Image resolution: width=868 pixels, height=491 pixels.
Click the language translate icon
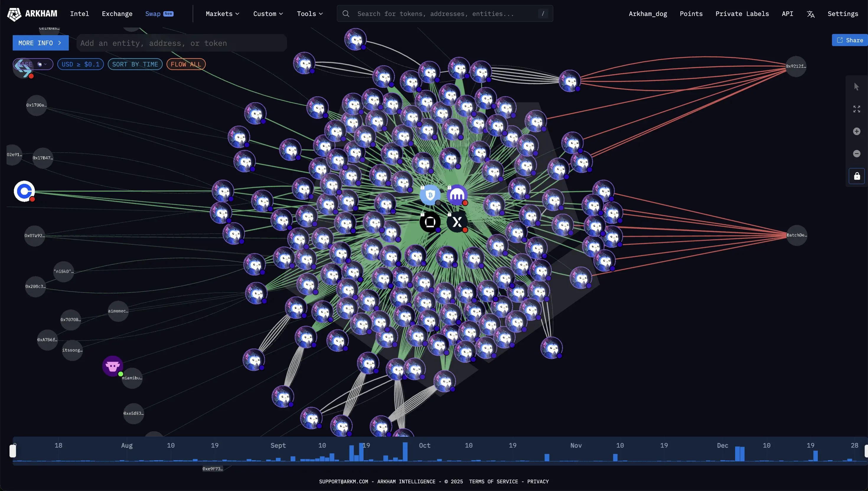(810, 14)
